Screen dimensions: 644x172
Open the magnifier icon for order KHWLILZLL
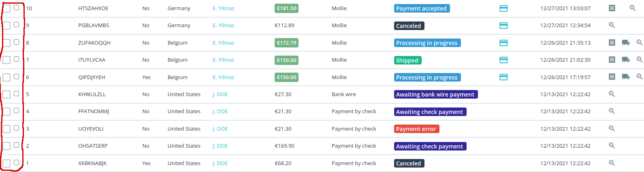point(612,94)
